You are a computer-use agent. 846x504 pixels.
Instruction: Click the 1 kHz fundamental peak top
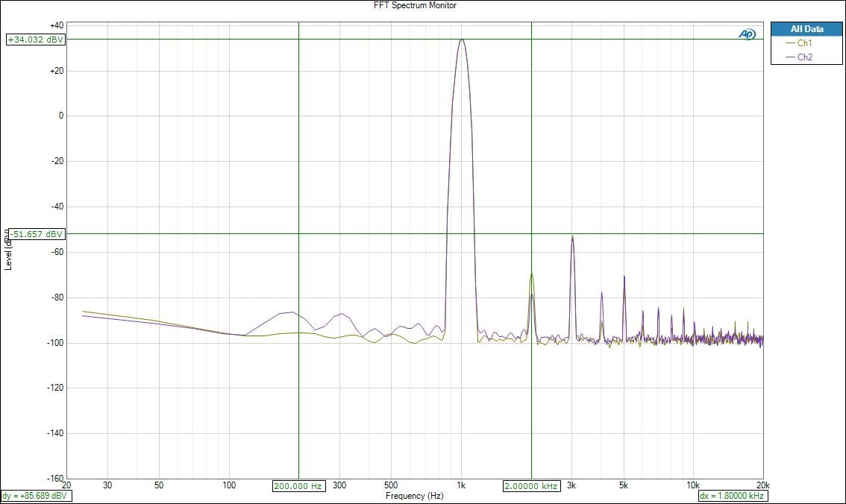pos(462,40)
